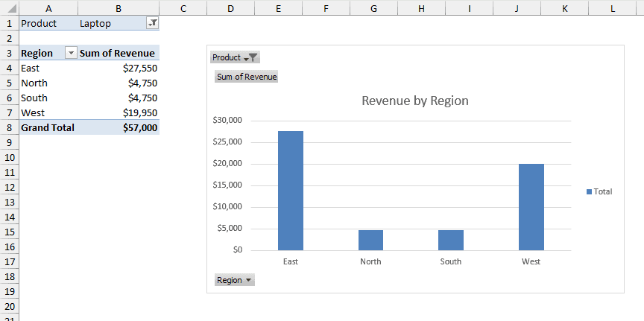644x321 pixels.
Task: Select row 8 header
Action: point(10,127)
